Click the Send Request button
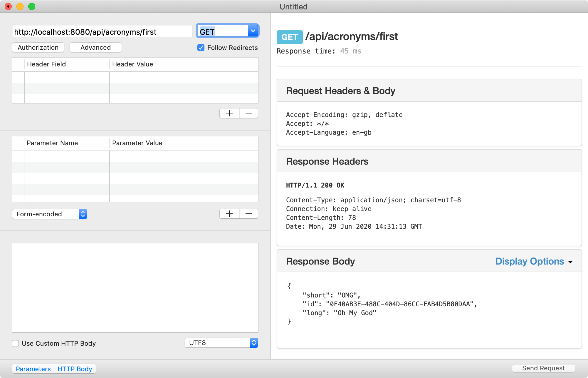Screen dimensions: 588x378 pyautogui.click(x=543, y=368)
